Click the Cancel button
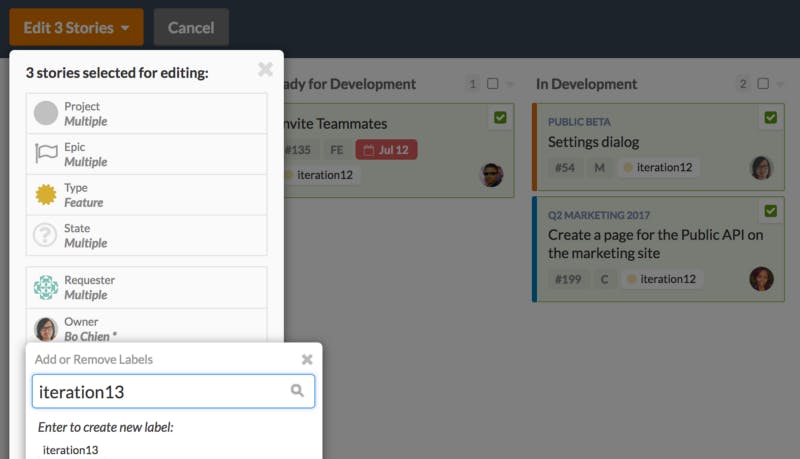Screen dimensions: 800x459 pyautogui.click(x=191, y=28)
